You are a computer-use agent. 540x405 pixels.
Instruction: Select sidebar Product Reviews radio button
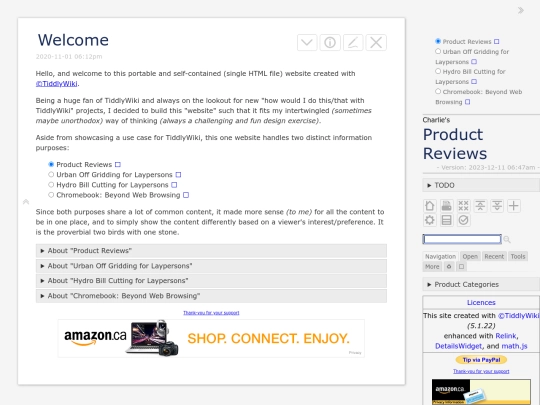[438, 41]
